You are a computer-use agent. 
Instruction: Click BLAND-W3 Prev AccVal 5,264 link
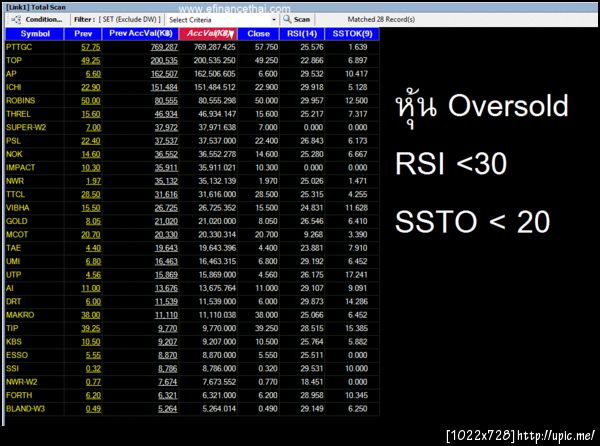[168, 409]
